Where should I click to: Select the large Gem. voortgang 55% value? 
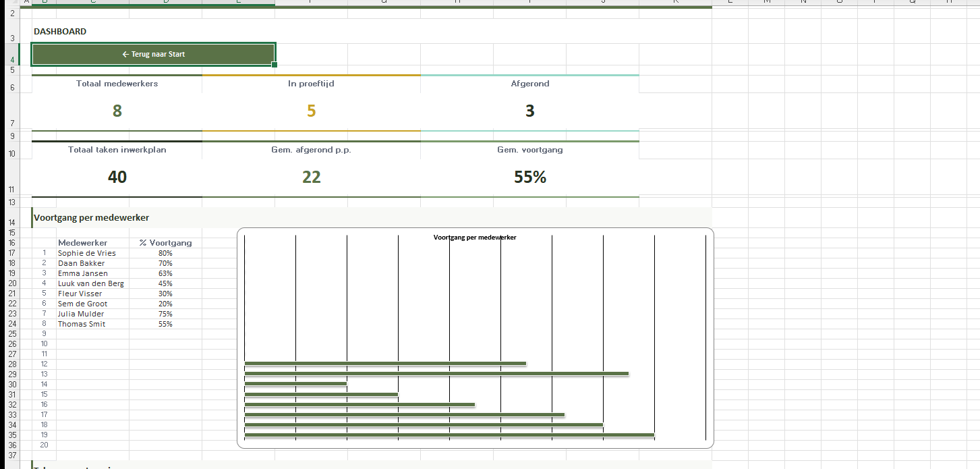(529, 177)
